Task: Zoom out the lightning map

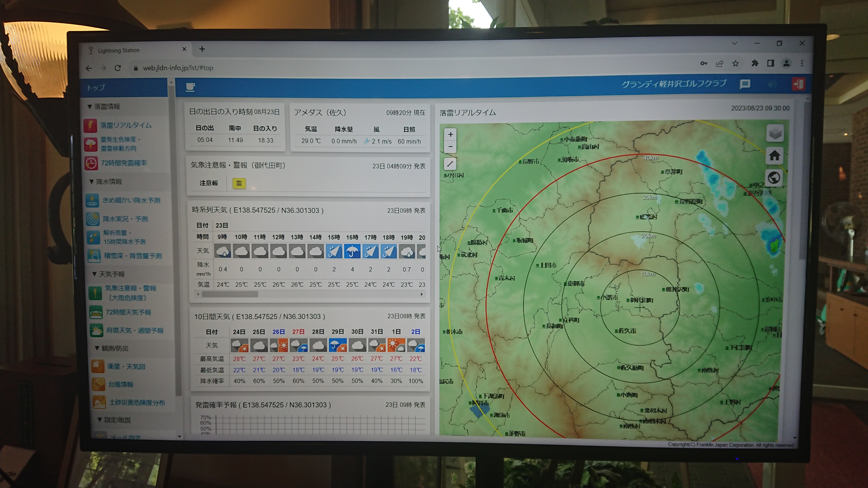Action: point(451,147)
